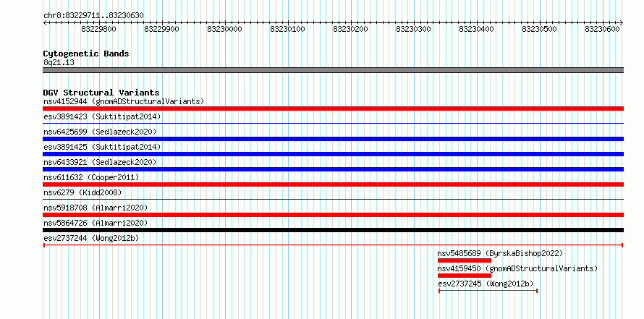Screen dimensions: 644x319
Task: Select the blue bar under nsv6425699
Action: pyautogui.click(x=333, y=139)
